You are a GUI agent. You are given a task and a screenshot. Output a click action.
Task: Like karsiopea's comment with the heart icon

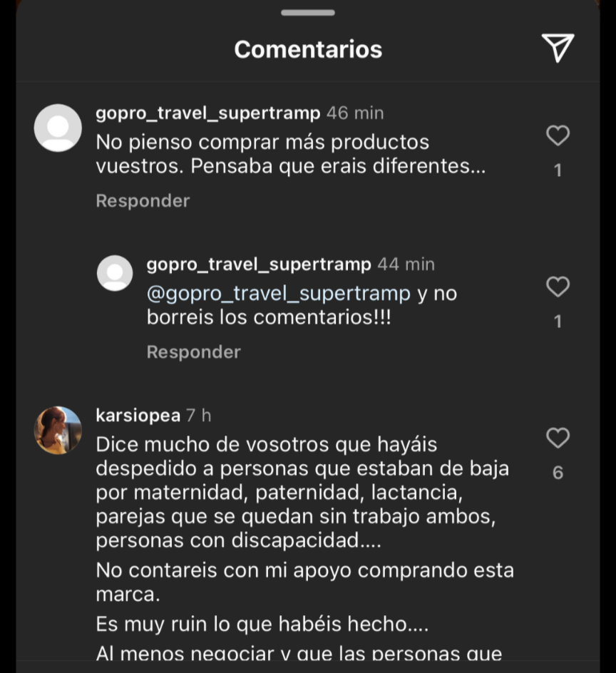pos(558,438)
